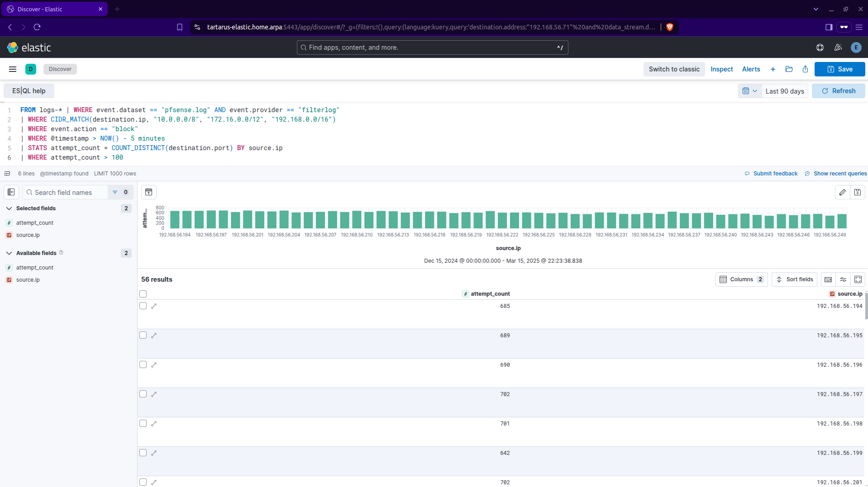Click the share icon in the top bar

click(805, 69)
